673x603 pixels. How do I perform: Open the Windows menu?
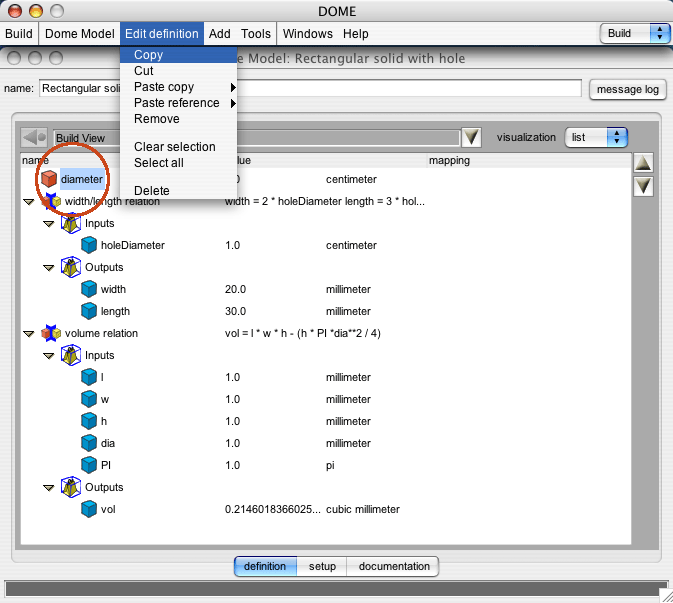[x=308, y=33]
